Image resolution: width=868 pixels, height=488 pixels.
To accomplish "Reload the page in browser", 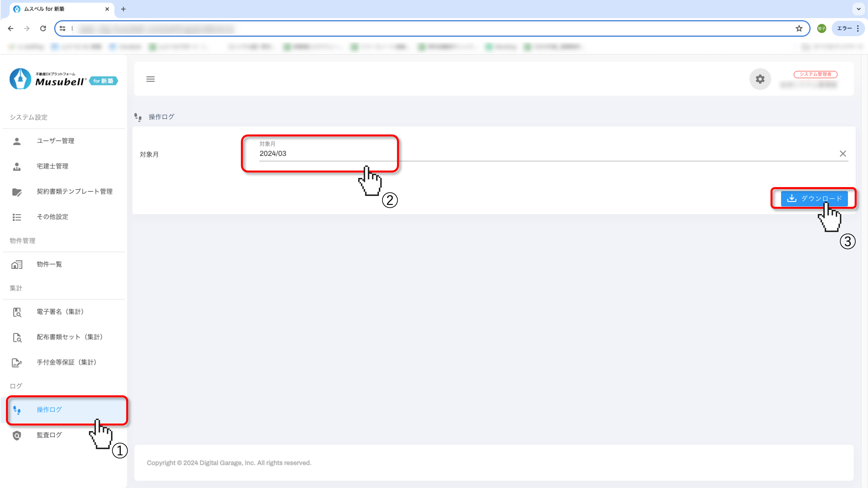I will click(43, 29).
